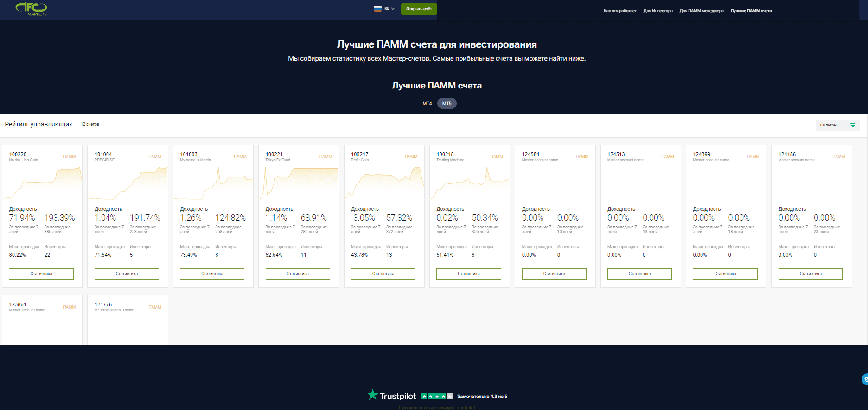Screen dimensions: 868x410
Task: Click the Trustpilot green star rating
Action: 437,396
